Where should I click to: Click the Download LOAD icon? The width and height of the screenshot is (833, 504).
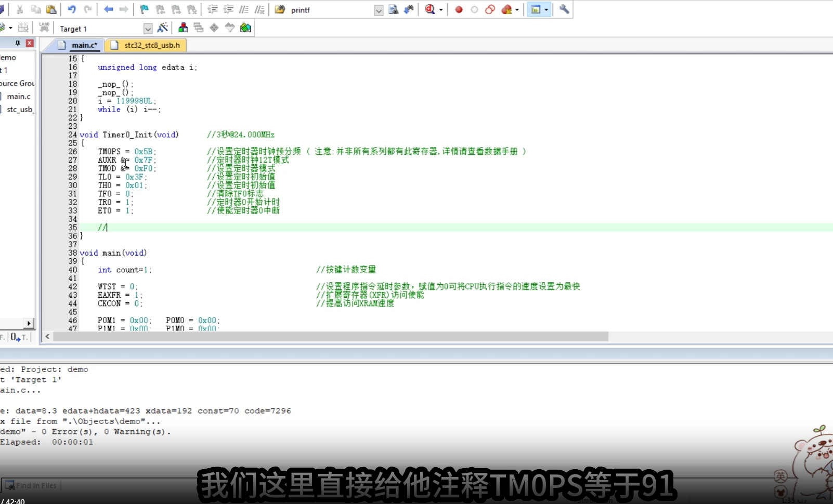point(44,27)
